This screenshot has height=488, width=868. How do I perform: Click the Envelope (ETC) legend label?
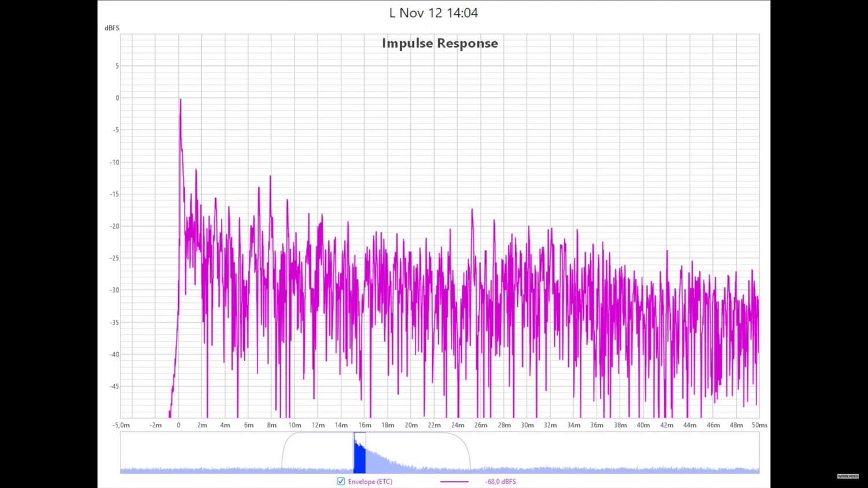[370, 482]
